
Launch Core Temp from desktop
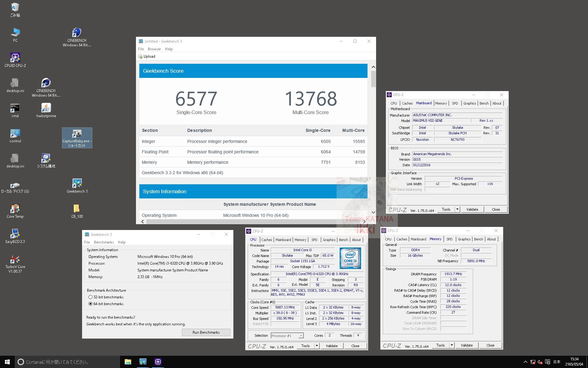(x=15, y=211)
